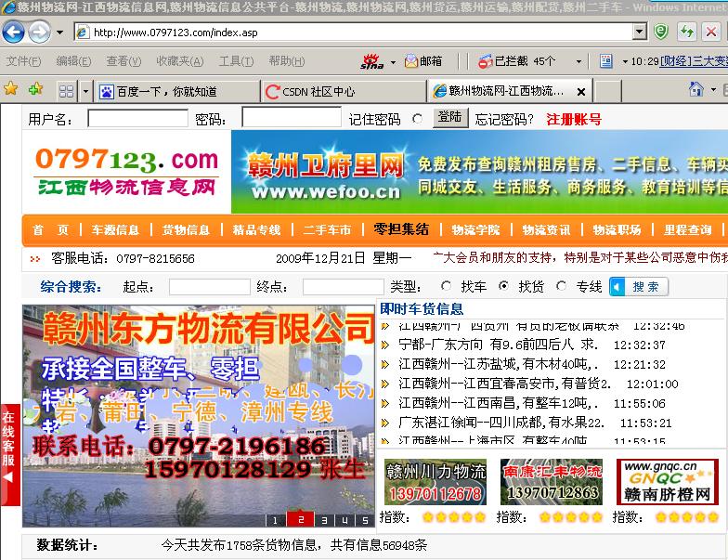Open the 收藏夹(A) menu
728x560 pixels.
[180, 61]
